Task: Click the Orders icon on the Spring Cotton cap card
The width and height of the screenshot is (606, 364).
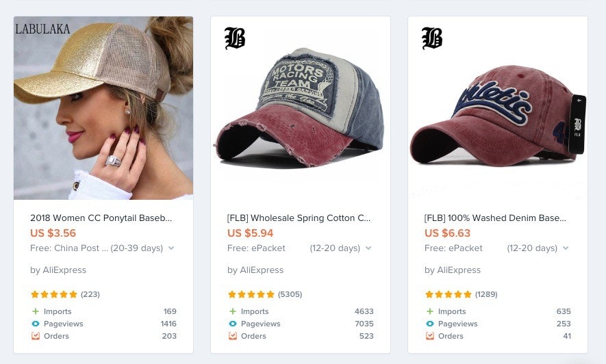Action: [x=232, y=336]
